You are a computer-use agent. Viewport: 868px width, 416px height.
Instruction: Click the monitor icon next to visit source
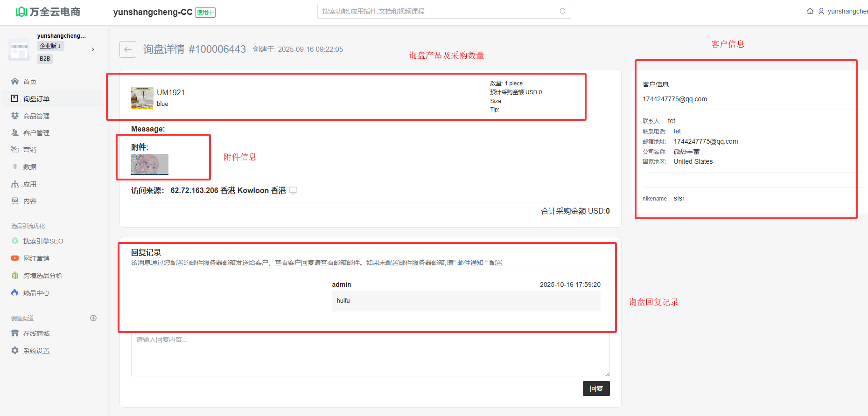pyautogui.click(x=293, y=190)
